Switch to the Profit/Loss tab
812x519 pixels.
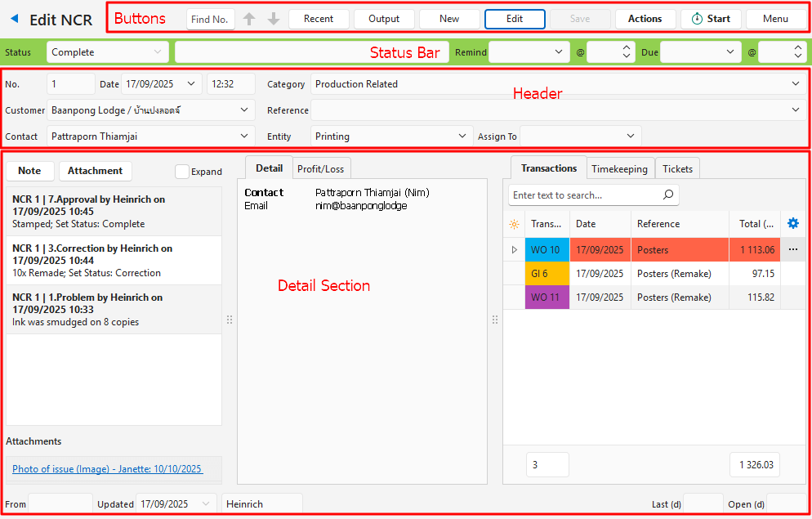pos(320,169)
